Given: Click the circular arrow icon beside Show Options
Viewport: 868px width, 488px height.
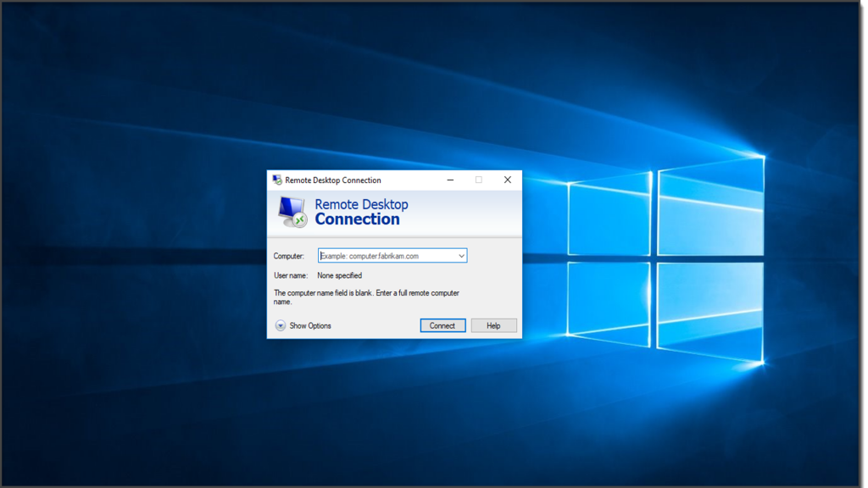Looking at the screenshot, I should pyautogui.click(x=280, y=325).
